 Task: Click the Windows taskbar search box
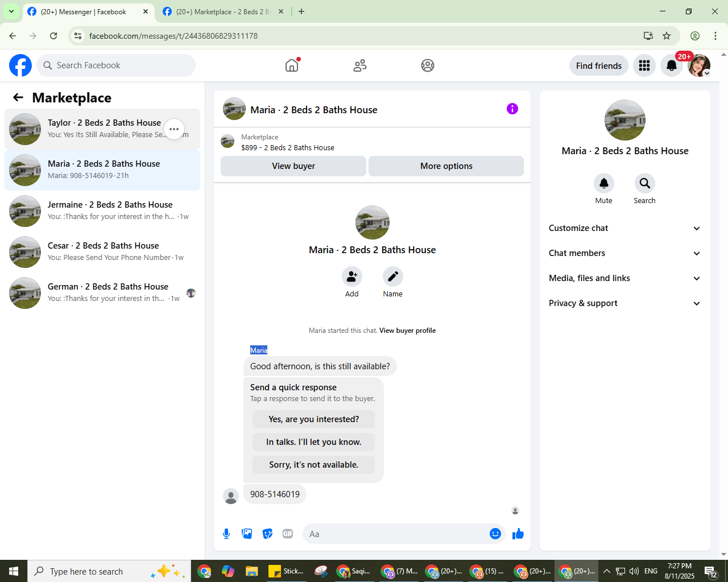(x=108, y=571)
